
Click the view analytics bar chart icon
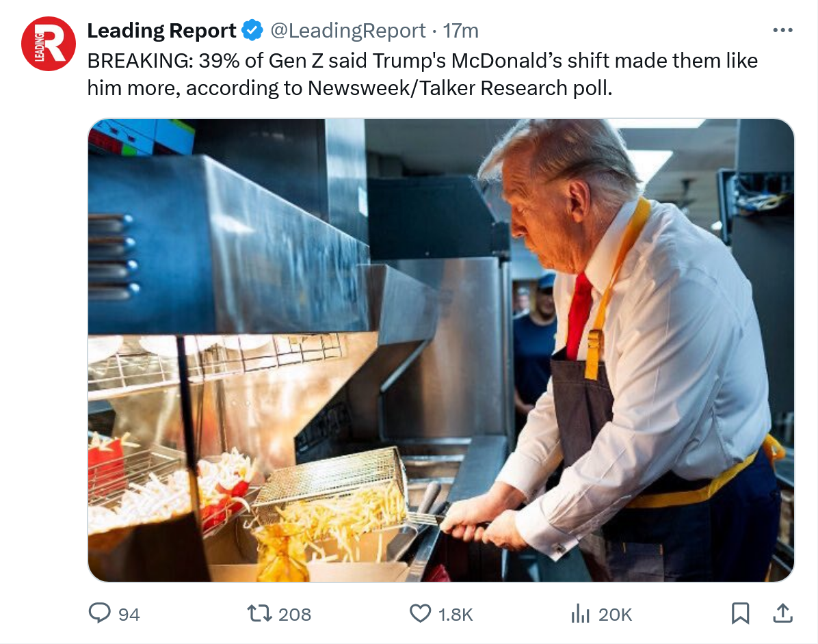tap(580, 613)
